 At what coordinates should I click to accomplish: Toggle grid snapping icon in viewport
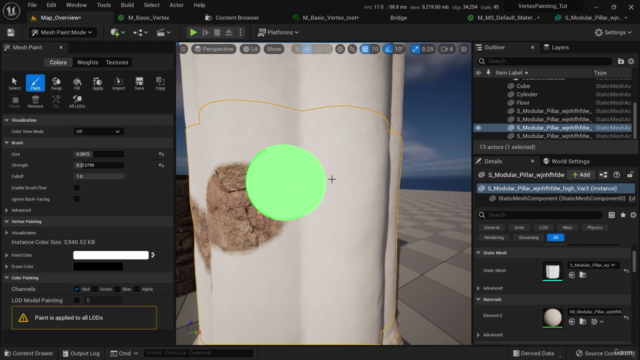(365, 49)
